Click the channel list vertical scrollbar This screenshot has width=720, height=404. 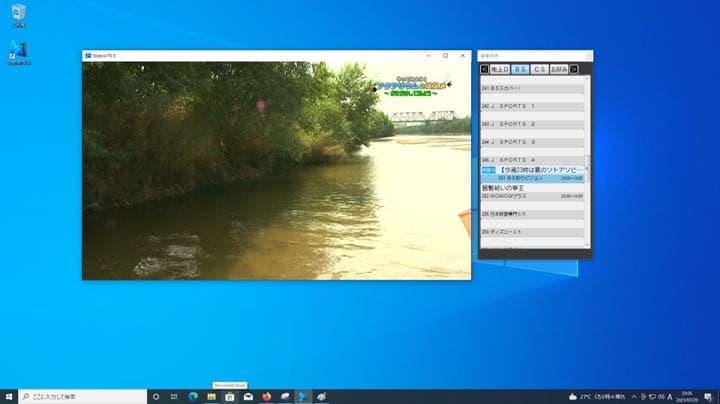point(587,163)
